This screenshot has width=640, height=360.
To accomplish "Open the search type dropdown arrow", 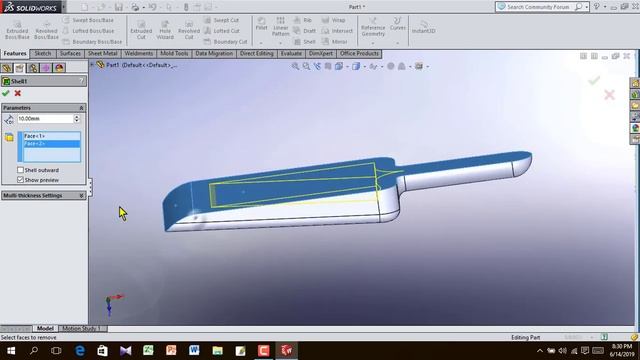I will coord(587,7).
